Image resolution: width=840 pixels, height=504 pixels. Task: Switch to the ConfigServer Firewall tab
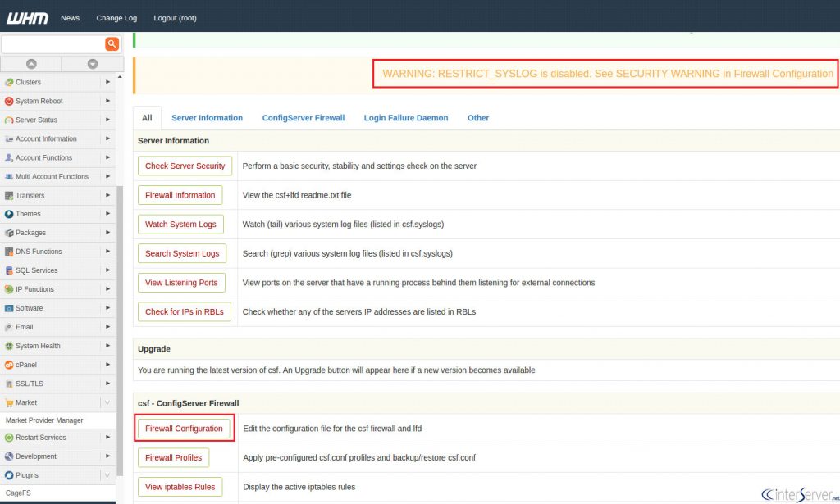304,118
